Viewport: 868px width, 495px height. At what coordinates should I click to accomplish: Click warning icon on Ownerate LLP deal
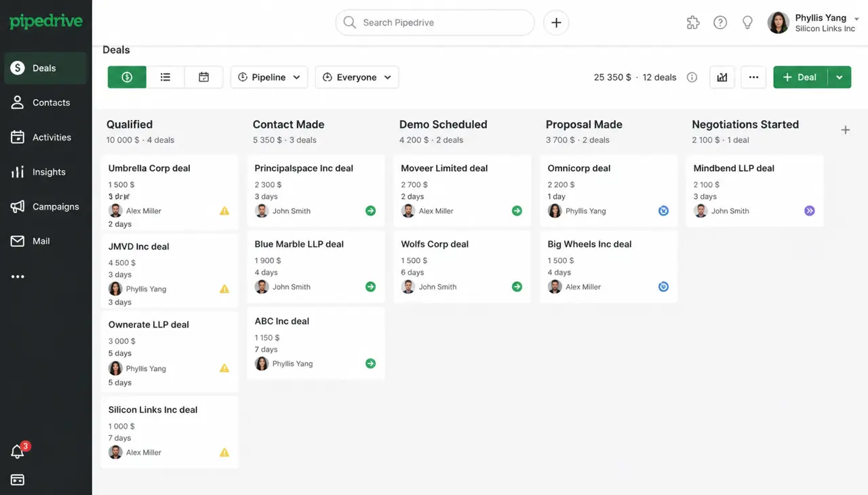(224, 369)
